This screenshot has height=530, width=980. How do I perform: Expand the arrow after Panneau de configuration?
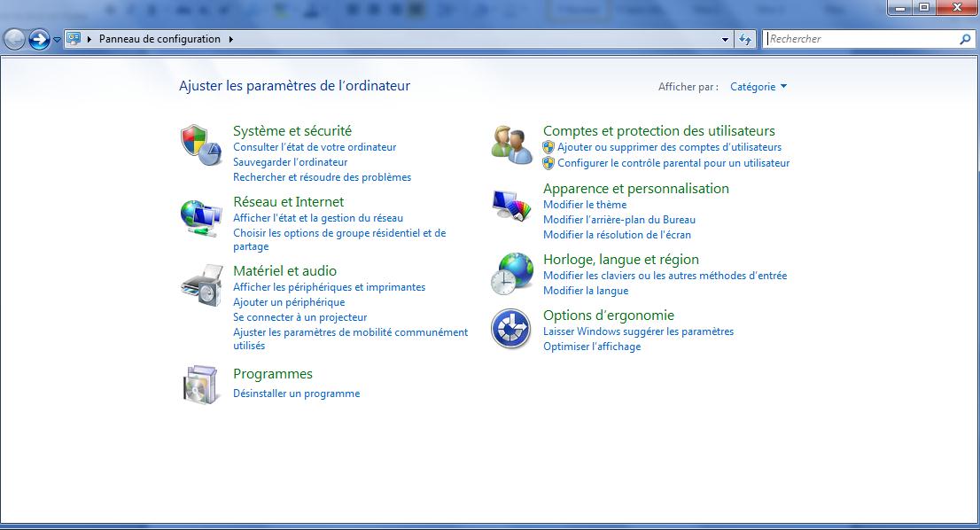pyautogui.click(x=231, y=40)
